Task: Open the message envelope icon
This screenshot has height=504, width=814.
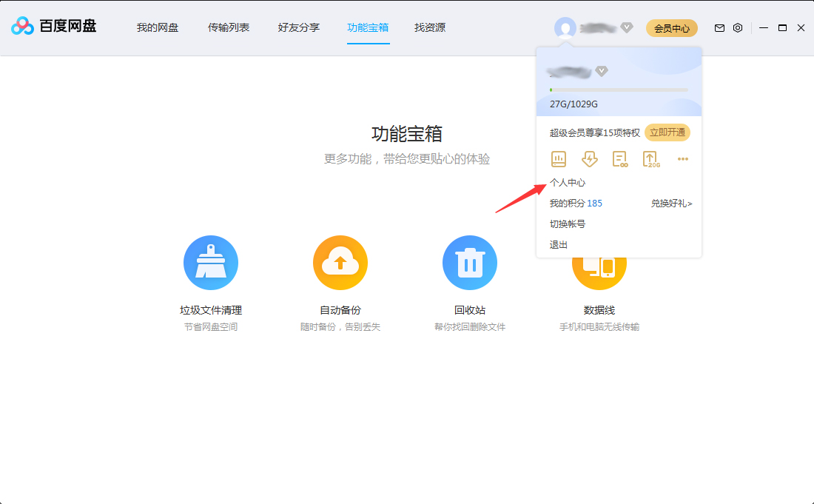Action: coord(719,27)
